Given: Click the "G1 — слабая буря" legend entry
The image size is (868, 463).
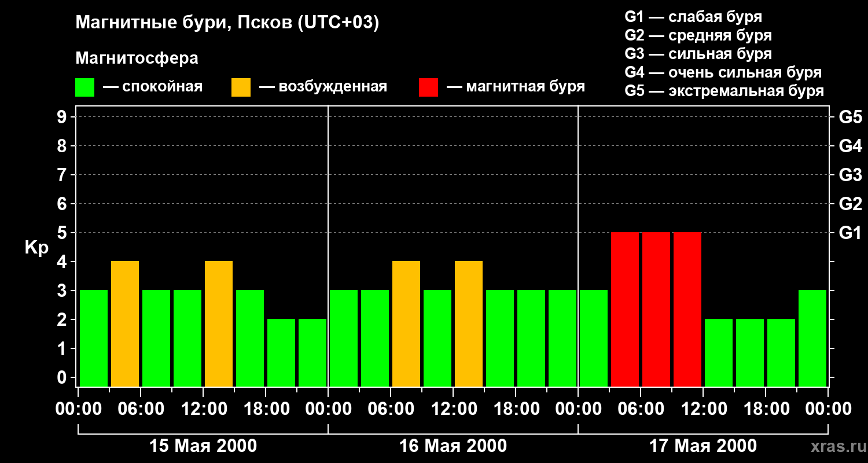Looking at the screenshot, I should (693, 17).
